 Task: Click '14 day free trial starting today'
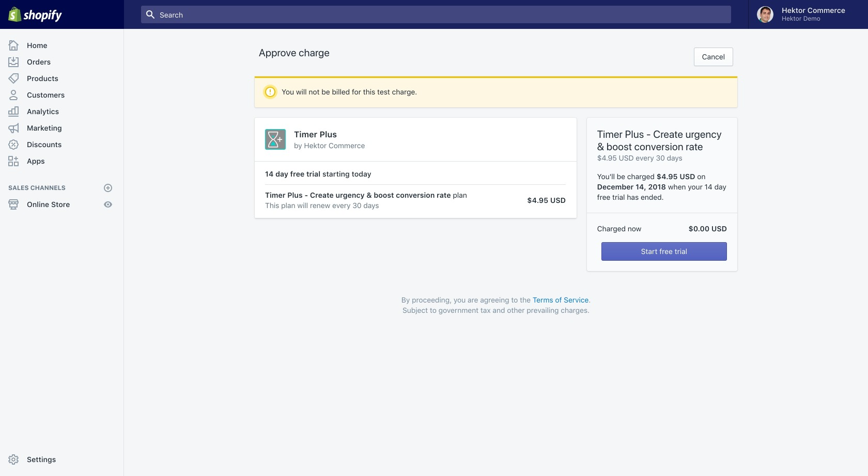point(318,174)
